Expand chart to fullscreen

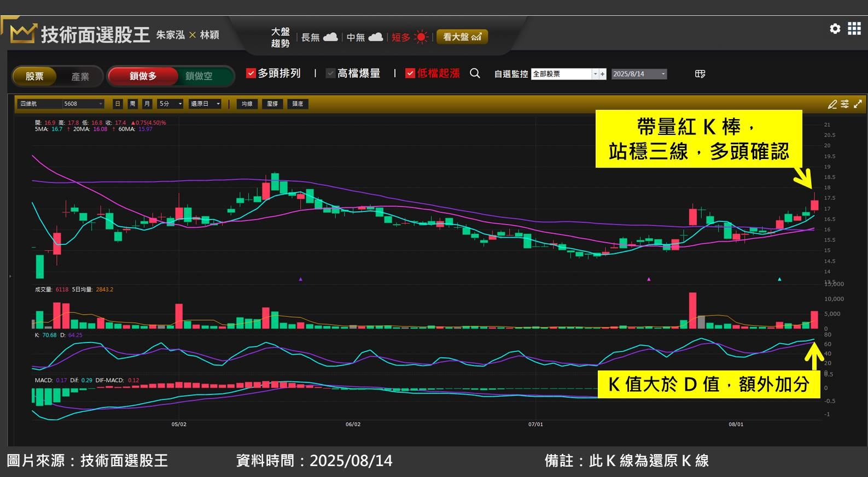click(858, 104)
